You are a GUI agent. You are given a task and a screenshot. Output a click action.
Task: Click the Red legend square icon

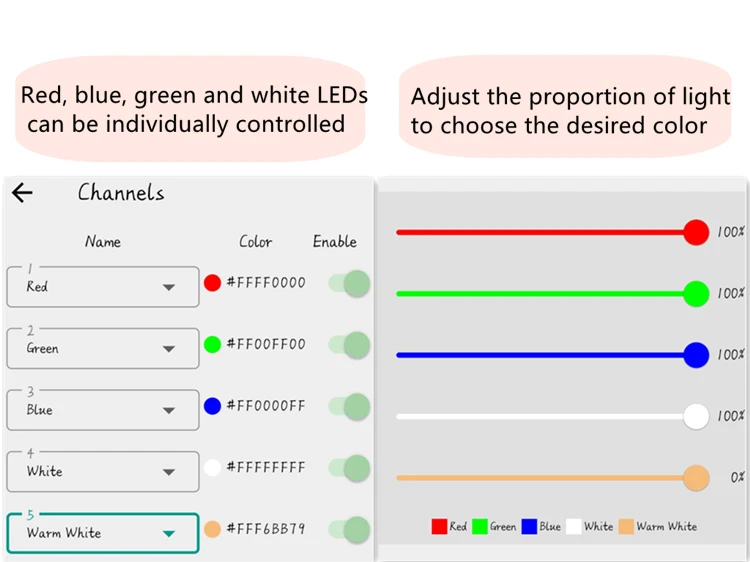click(x=439, y=527)
